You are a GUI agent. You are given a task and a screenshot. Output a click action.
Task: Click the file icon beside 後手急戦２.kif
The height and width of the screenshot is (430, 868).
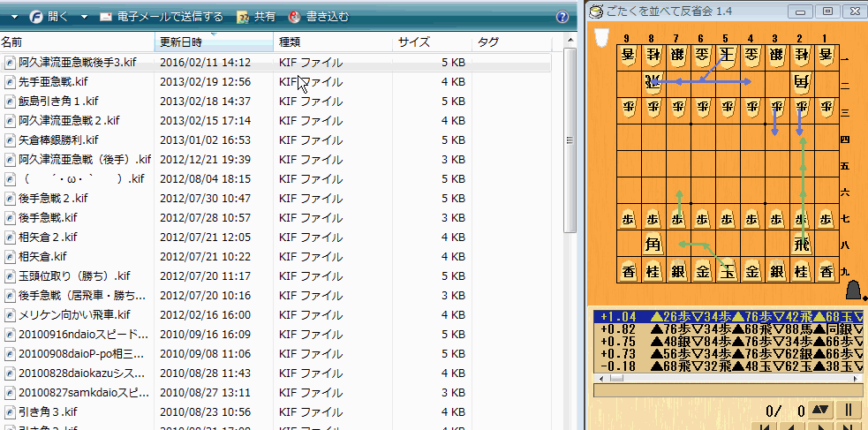(x=9, y=198)
